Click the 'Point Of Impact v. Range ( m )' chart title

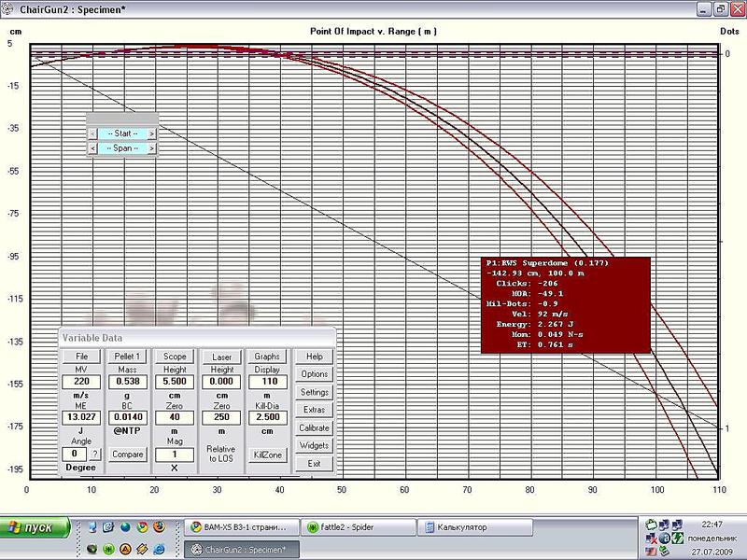click(373, 32)
